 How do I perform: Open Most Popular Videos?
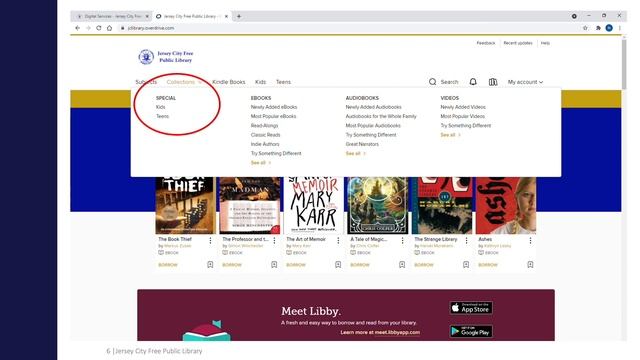[462, 116]
